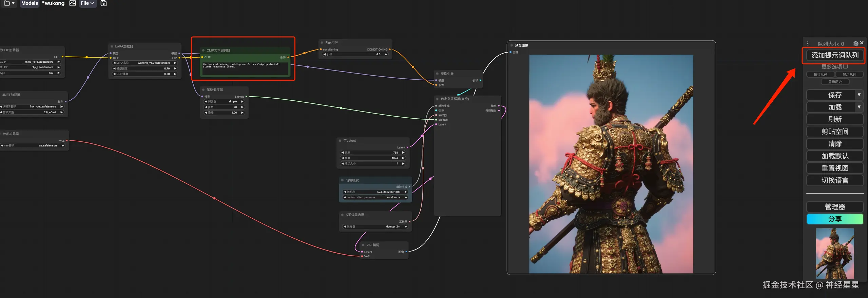Open the 管理器 manager
The height and width of the screenshot is (298, 868).
pyautogui.click(x=835, y=207)
